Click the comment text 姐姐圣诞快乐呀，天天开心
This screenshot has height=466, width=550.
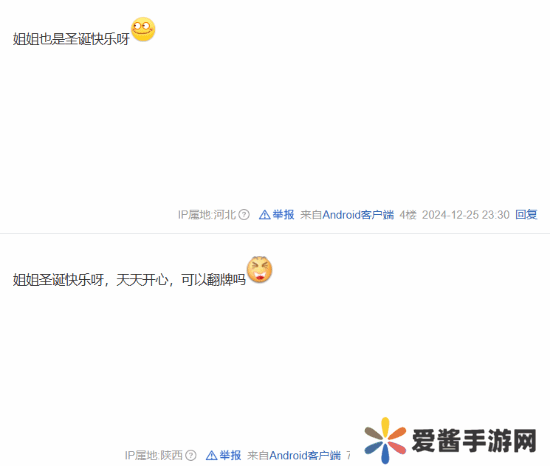tap(90, 280)
